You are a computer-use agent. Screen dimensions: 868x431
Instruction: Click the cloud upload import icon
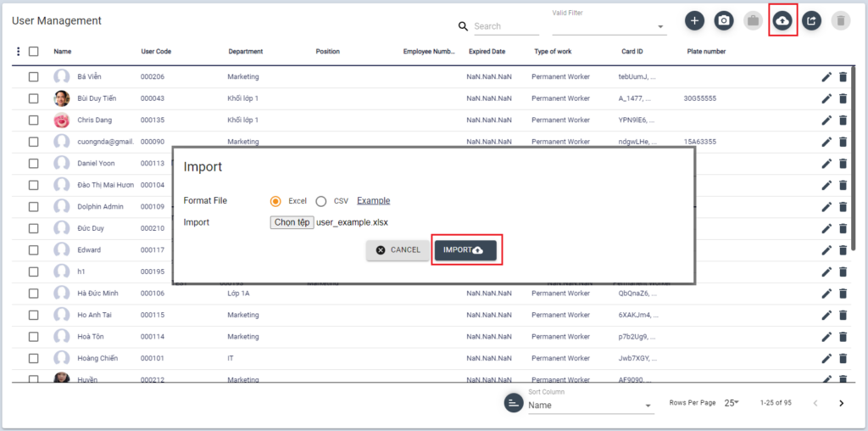pos(782,21)
